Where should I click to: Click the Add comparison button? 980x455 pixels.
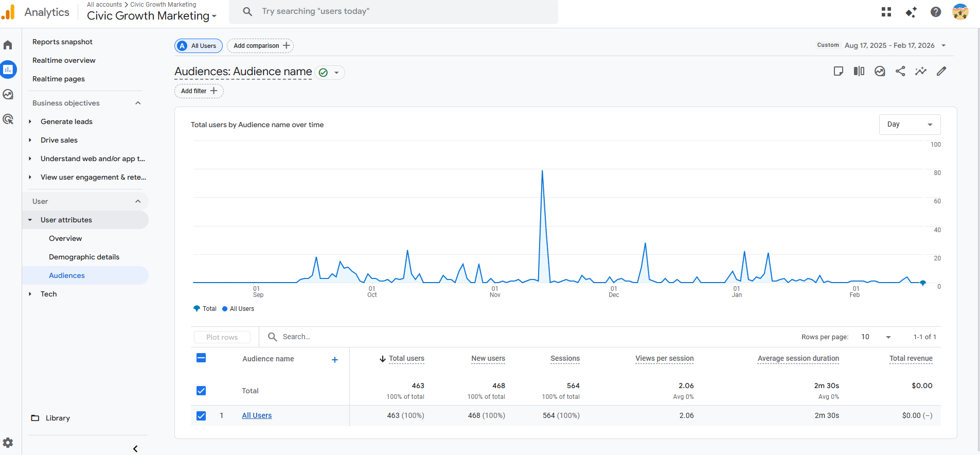click(260, 46)
